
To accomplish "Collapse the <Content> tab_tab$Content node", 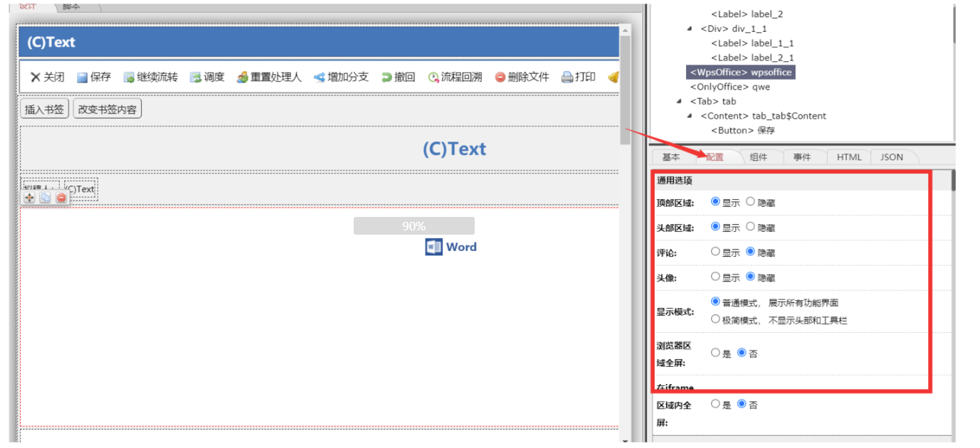I will (x=690, y=116).
